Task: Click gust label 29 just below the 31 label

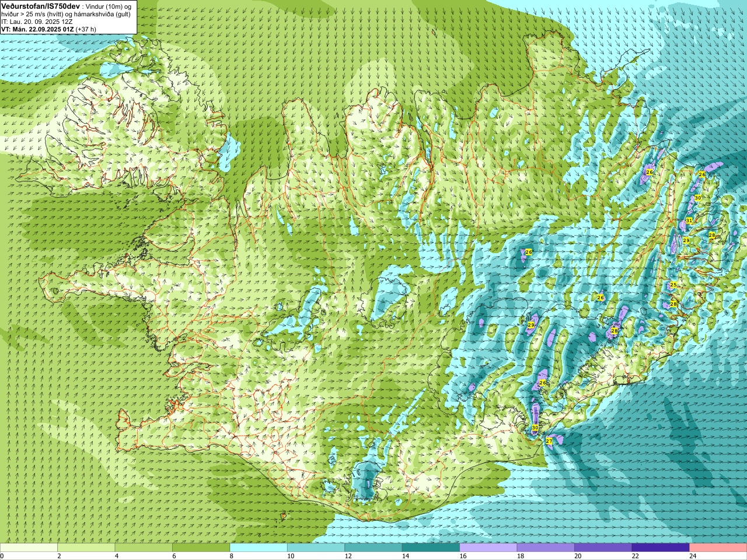Action: point(686,240)
